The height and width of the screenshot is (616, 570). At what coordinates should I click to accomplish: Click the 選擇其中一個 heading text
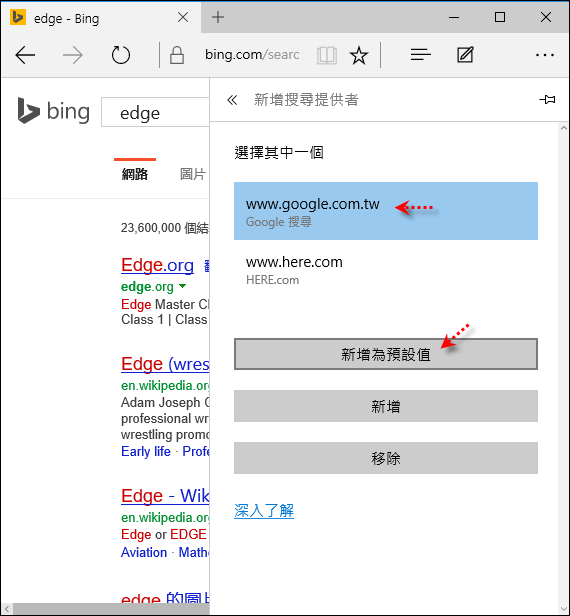(x=279, y=152)
